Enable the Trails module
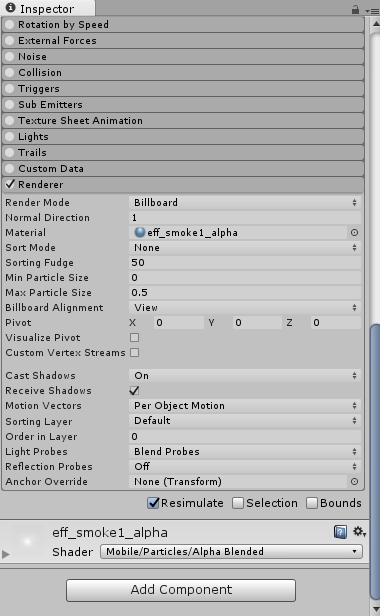The image size is (380, 616). (x=10, y=152)
